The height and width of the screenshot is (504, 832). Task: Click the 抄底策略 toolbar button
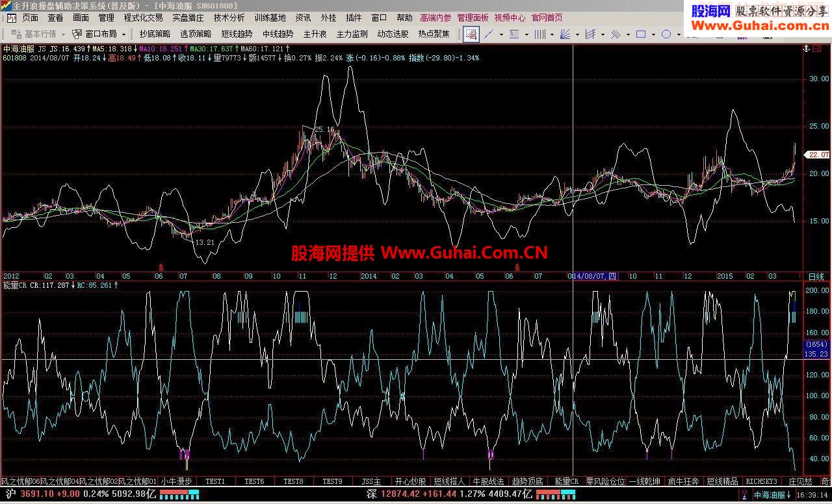pos(155,34)
